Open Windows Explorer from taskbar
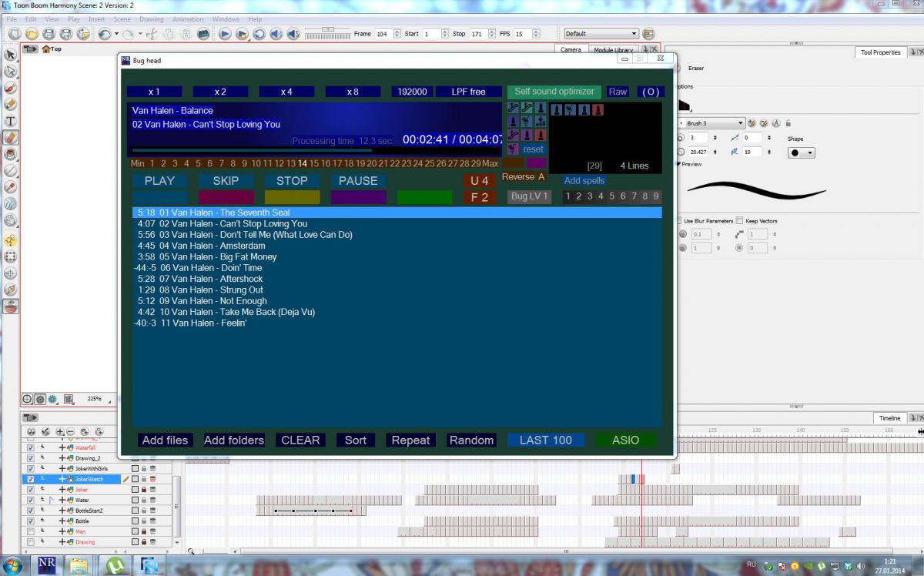This screenshot has width=924, height=576. 81,565
